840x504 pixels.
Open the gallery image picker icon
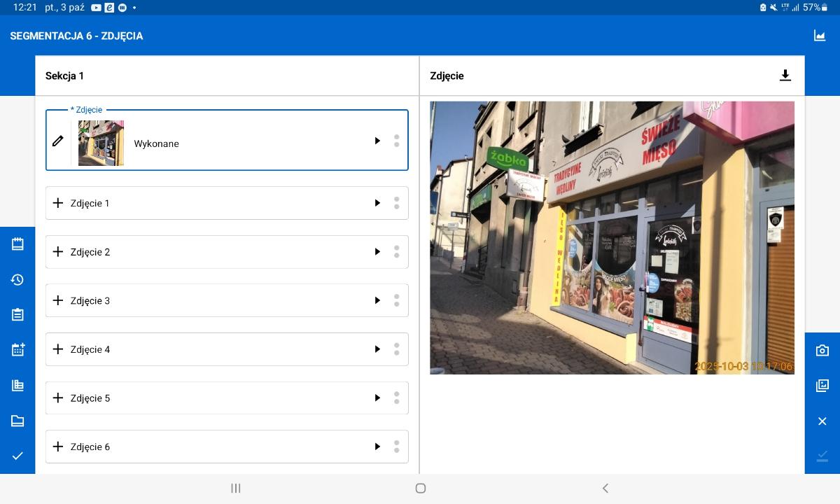(x=822, y=386)
